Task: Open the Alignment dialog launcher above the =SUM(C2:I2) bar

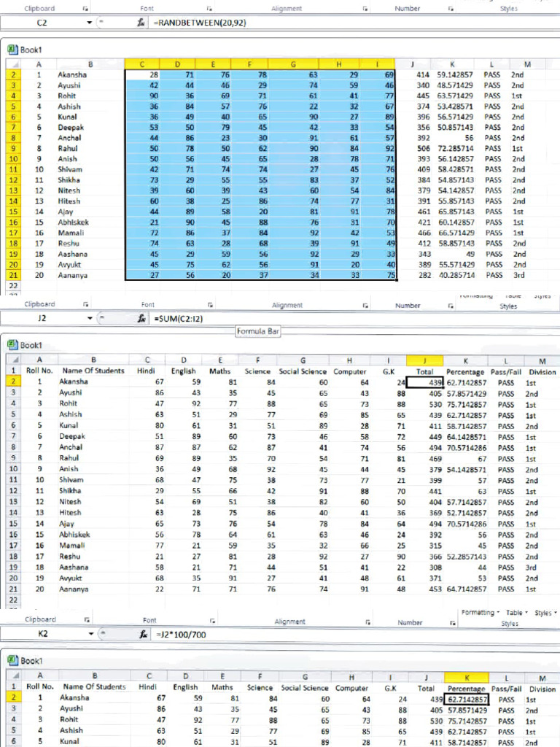Action: coord(365,306)
